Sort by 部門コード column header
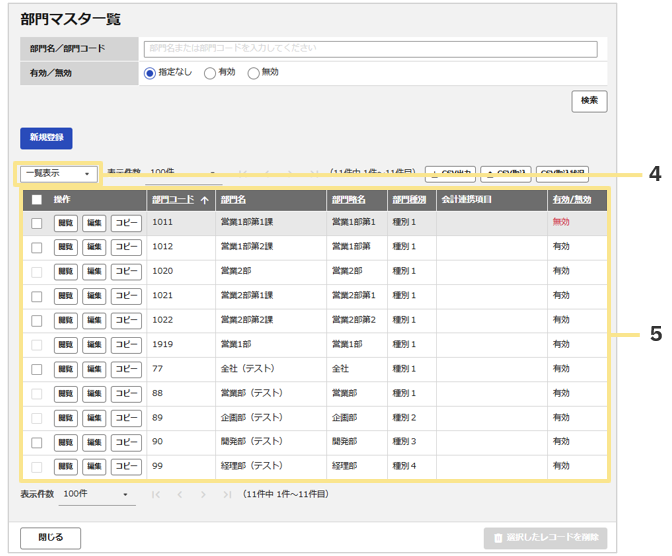Screen dimensions: 672x556 pos(173,200)
